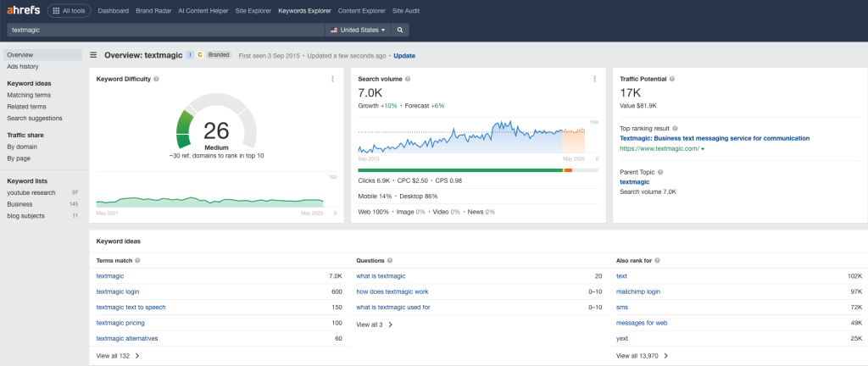Click Terms match help icon
The image size is (868, 366).
(x=137, y=260)
